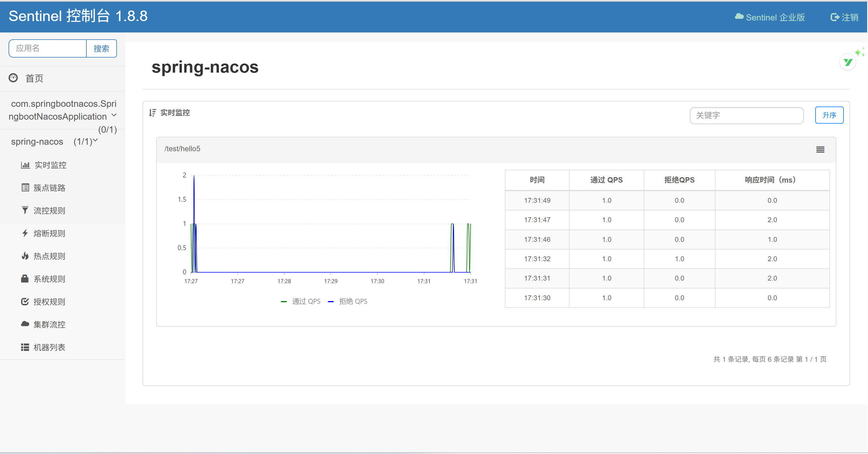The height and width of the screenshot is (454, 868).
Task: Click the flame icon for 热点规则
Action: pos(25,256)
